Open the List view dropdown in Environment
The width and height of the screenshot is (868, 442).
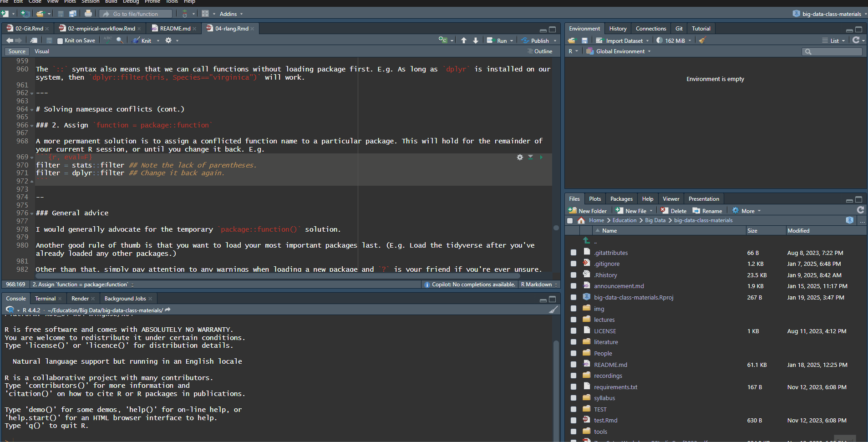pyautogui.click(x=834, y=41)
